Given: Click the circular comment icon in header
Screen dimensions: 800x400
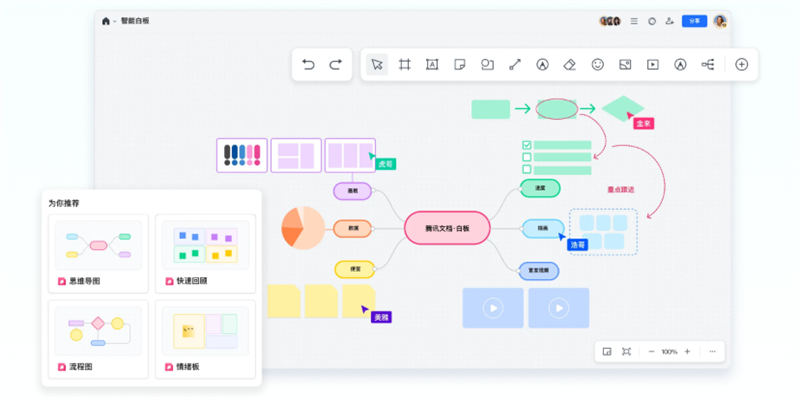Looking at the screenshot, I should pos(652,21).
